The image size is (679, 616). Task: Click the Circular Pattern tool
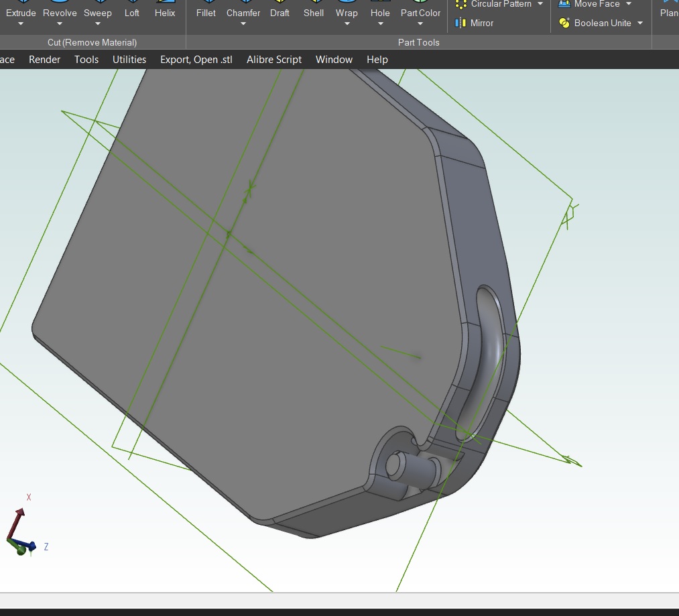click(x=499, y=4)
